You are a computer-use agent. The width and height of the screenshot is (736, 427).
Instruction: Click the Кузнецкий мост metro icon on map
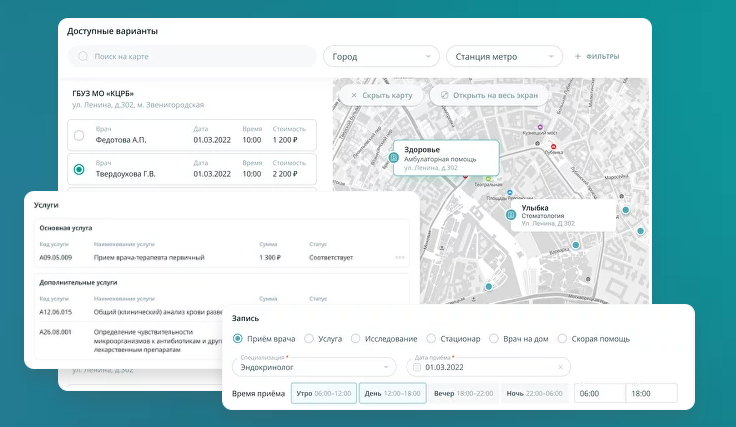(542, 127)
